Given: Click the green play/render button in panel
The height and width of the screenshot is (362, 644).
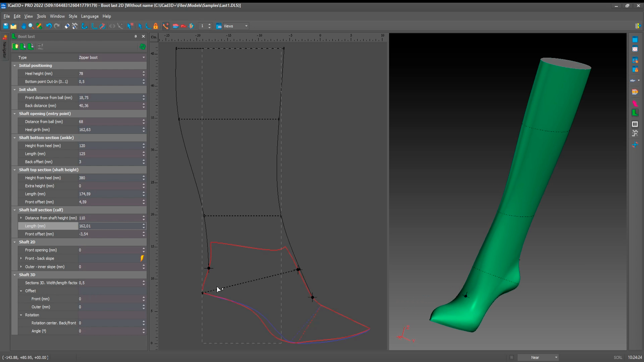Looking at the screenshot, I should click(x=143, y=46).
